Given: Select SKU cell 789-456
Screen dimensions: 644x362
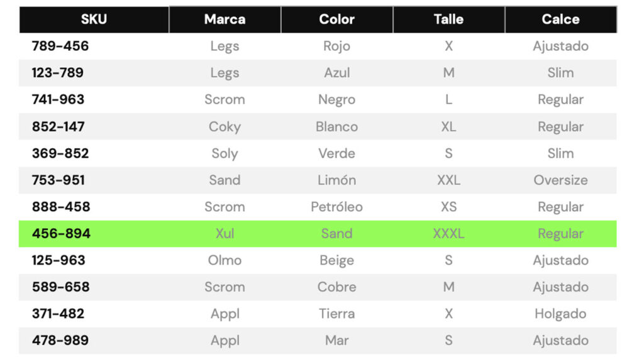Looking at the screenshot, I should point(60,46).
